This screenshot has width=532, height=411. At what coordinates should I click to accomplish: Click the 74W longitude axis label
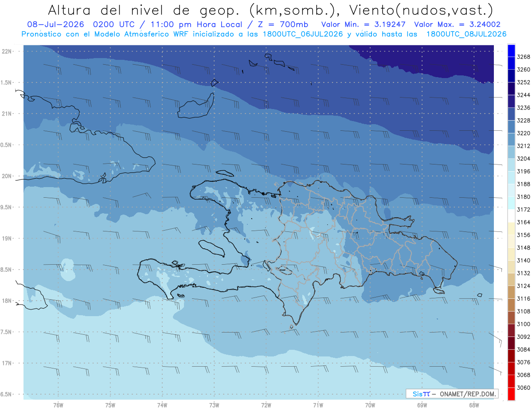pyautogui.click(x=162, y=405)
